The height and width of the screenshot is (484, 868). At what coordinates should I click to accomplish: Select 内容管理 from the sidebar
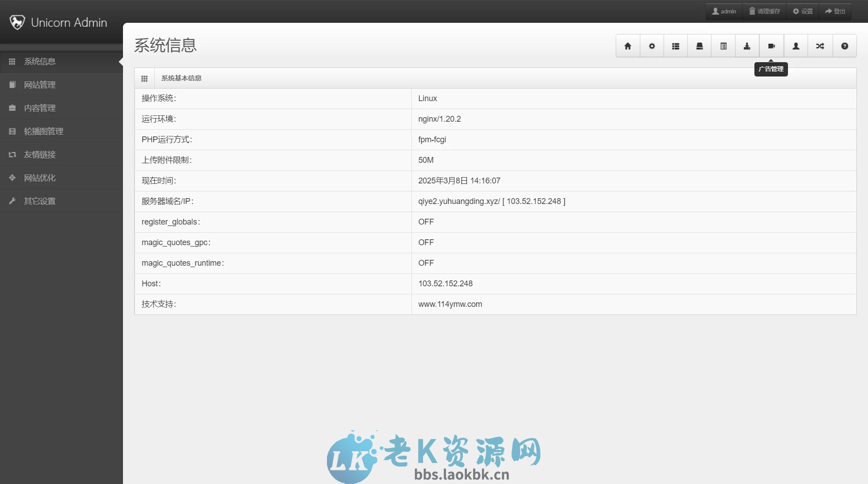[x=40, y=108]
